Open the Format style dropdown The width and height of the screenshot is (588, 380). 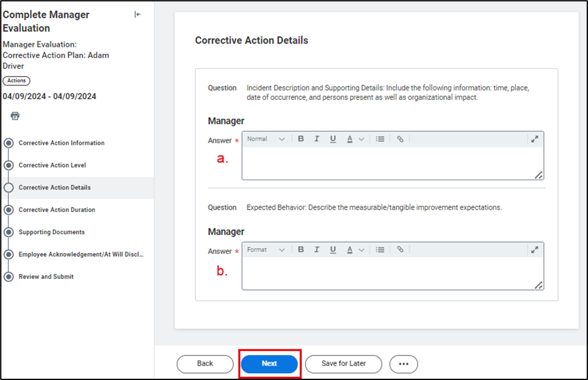[266, 250]
